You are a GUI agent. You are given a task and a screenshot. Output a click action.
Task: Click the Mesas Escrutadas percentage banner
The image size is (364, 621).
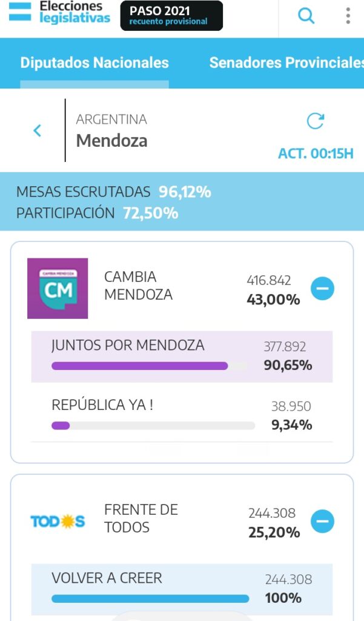[182, 201]
